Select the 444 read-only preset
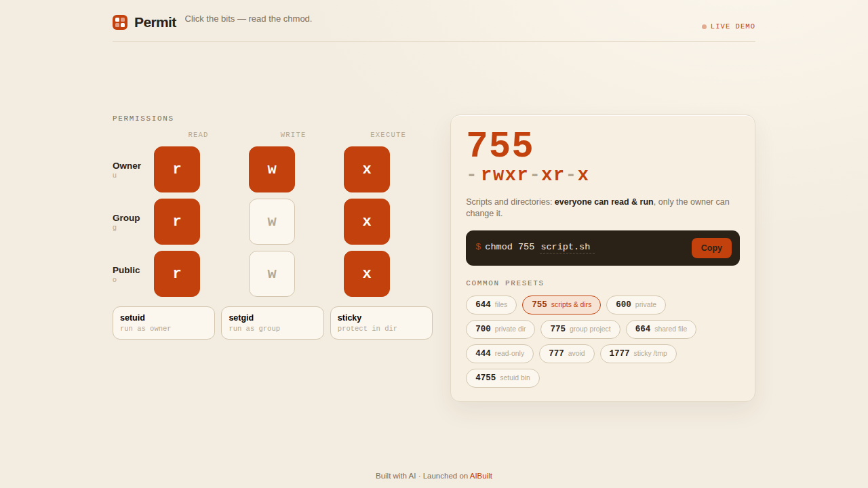This screenshot has width=868, height=488. 500,354
